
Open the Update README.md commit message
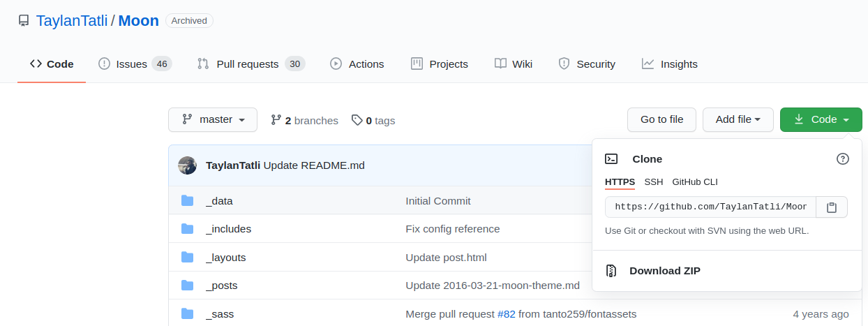pos(314,165)
